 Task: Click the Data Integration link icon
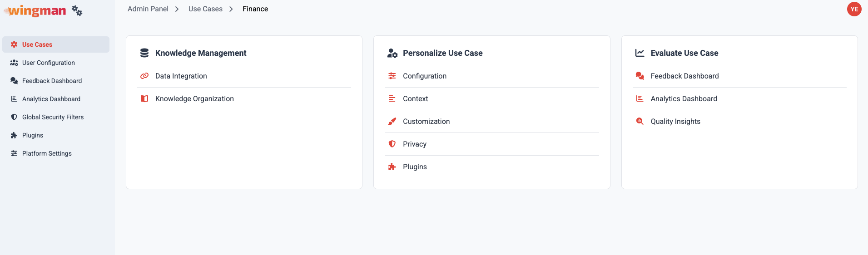pyautogui.click(x=144, y=76)
